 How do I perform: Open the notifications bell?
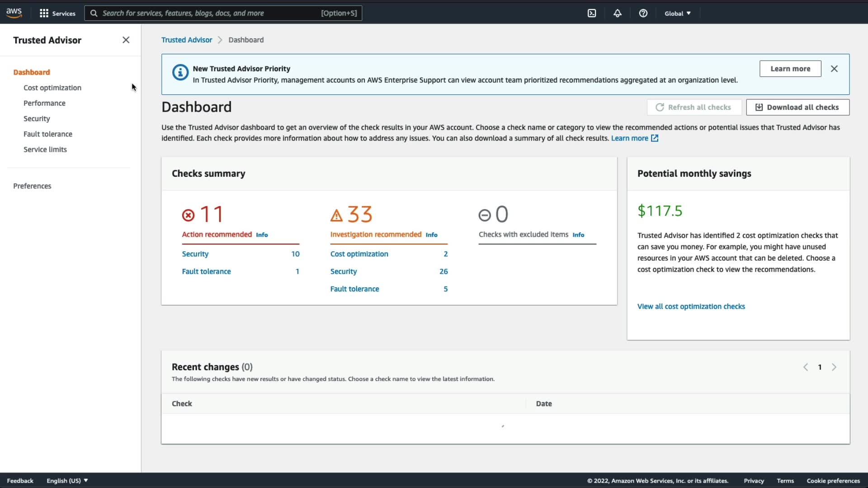click(x=617, y=14)
